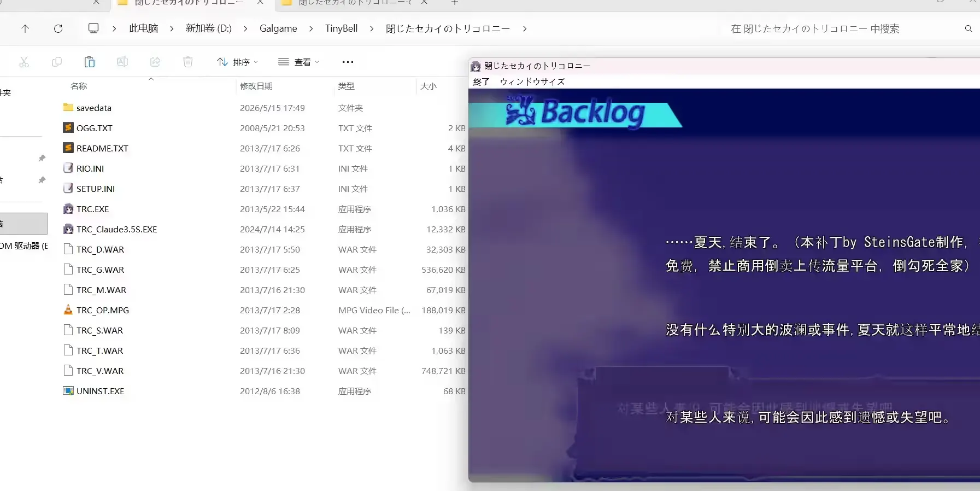Select the TRC_V.WAR file row
The width and height of the screenshot is (980, 491).
point(264,371)
